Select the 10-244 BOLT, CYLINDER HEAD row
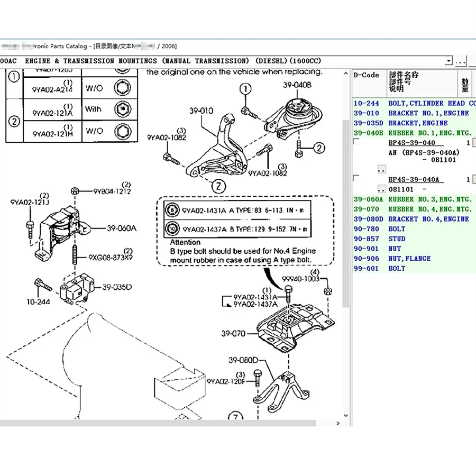Viewport: 476px width, 476px height. click(x=414, y=103)
